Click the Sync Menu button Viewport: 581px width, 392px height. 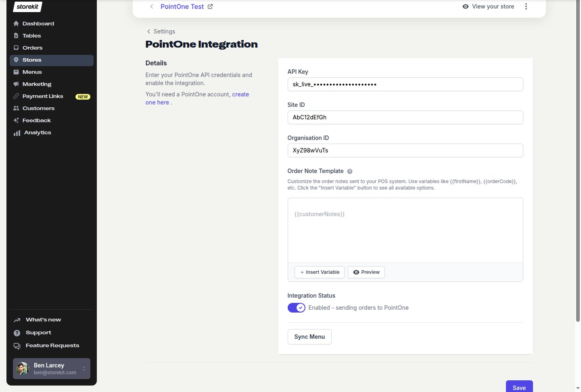(309, 337)
